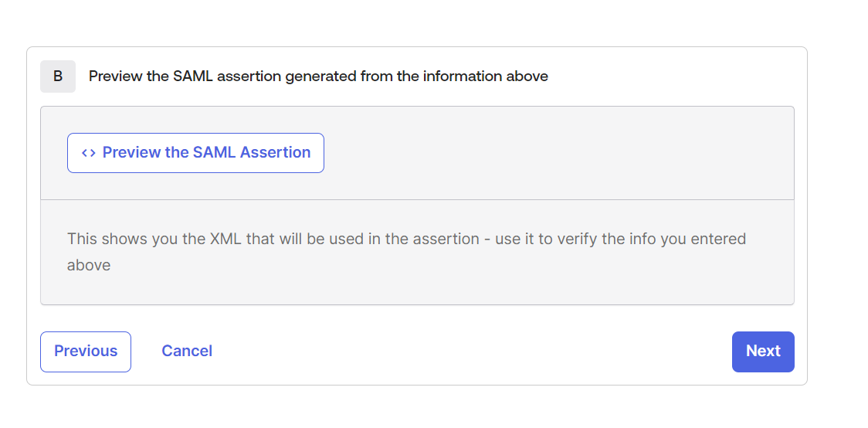Viewport: 868px width, 428px height.
Task: Cancel the SAML setup wizard
Action: coord(187,351)
